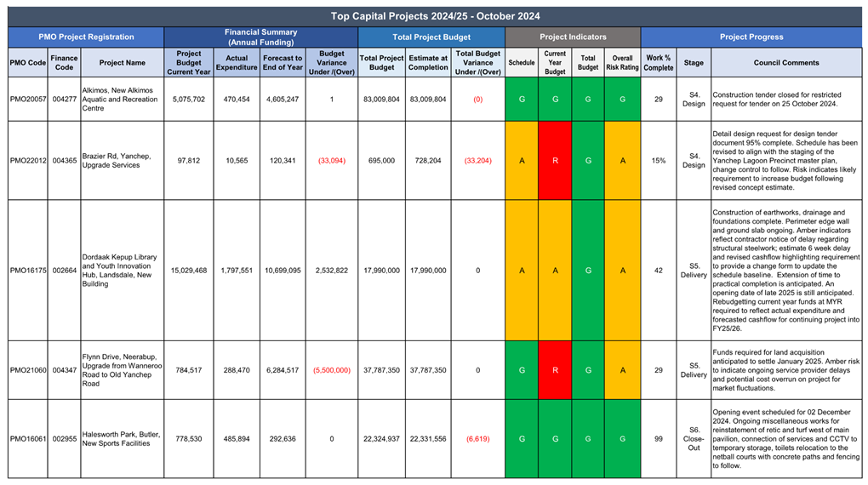Screen dimensions: 868x485
Task: Click the Project Progress section header
Action: click(x=751, y=37)
